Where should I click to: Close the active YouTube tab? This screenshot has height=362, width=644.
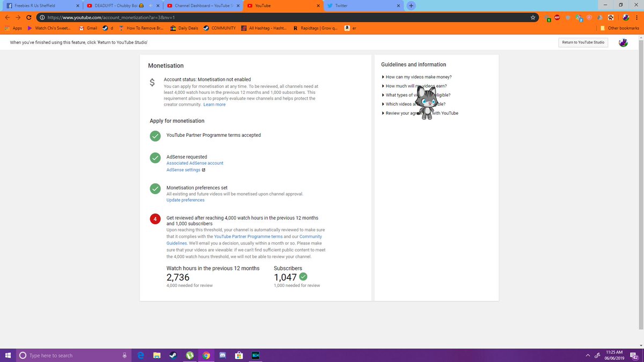point(318,5)
